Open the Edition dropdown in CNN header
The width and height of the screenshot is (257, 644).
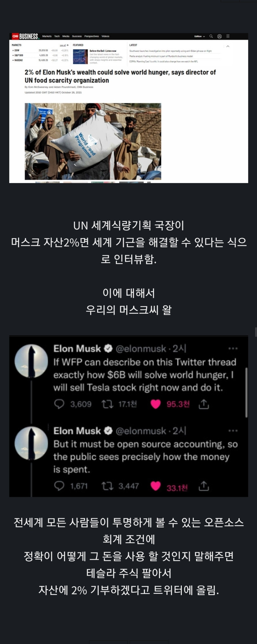tap(200, 36)
